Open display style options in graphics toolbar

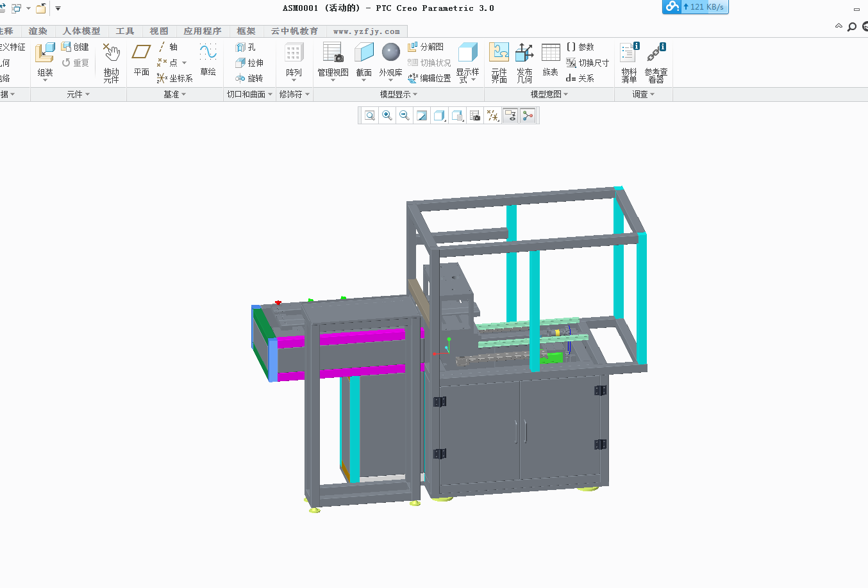pyautogui.click(x=440, y=115)
